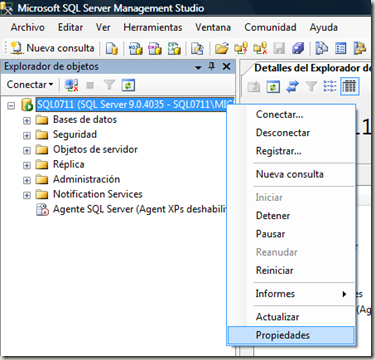Open the Informes submenu
The width and height of the screenshot is (375, 360).
tap(291, 294)
